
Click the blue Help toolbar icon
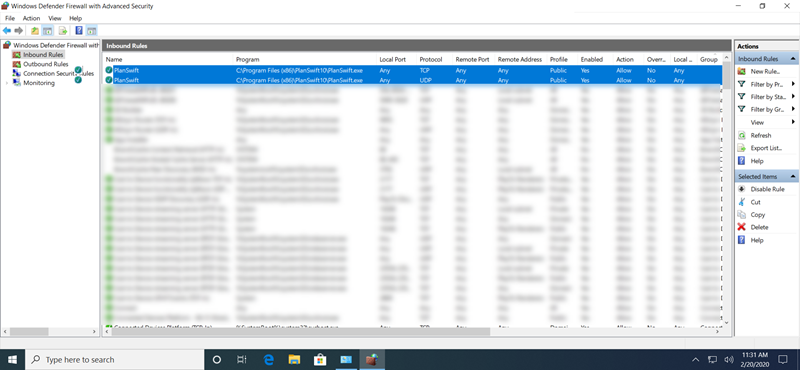[x=79, y=31]
